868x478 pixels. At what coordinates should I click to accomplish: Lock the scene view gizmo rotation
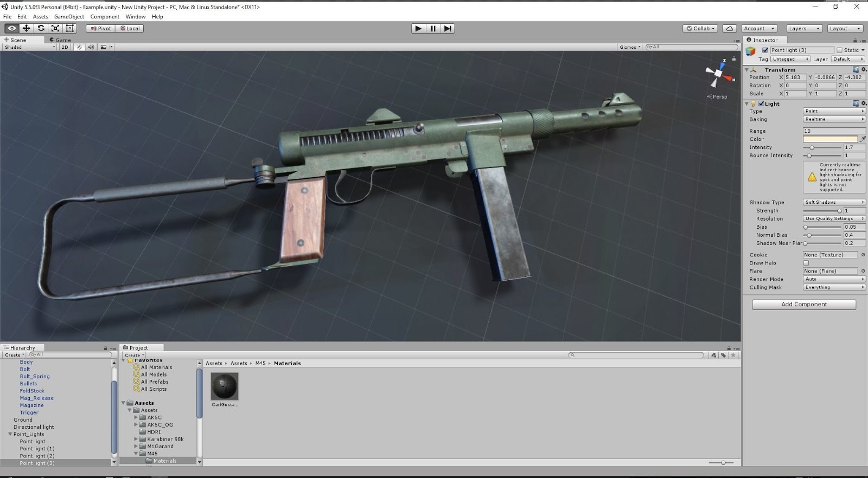[x=734, y=59]
